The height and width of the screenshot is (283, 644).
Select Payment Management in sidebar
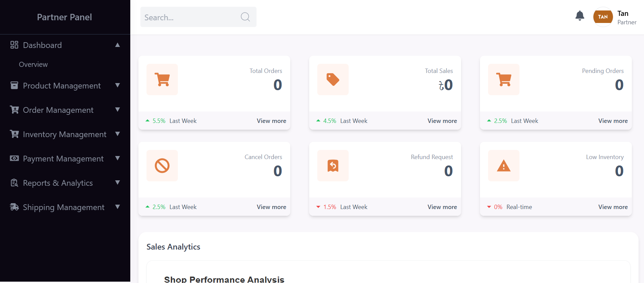[63, 159]
